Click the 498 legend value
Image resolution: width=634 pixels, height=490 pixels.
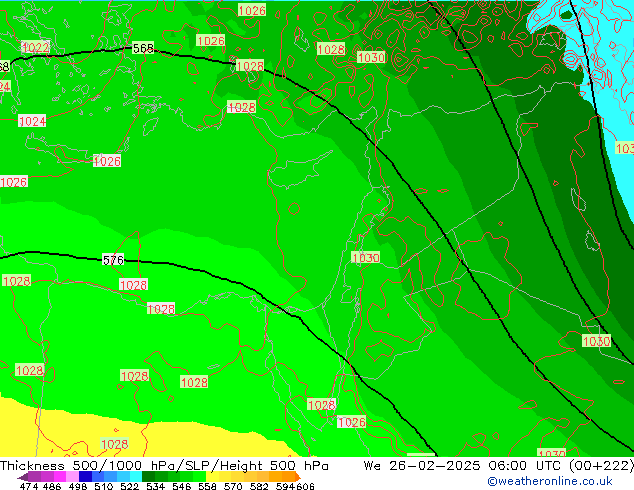[x=78, y=486]
